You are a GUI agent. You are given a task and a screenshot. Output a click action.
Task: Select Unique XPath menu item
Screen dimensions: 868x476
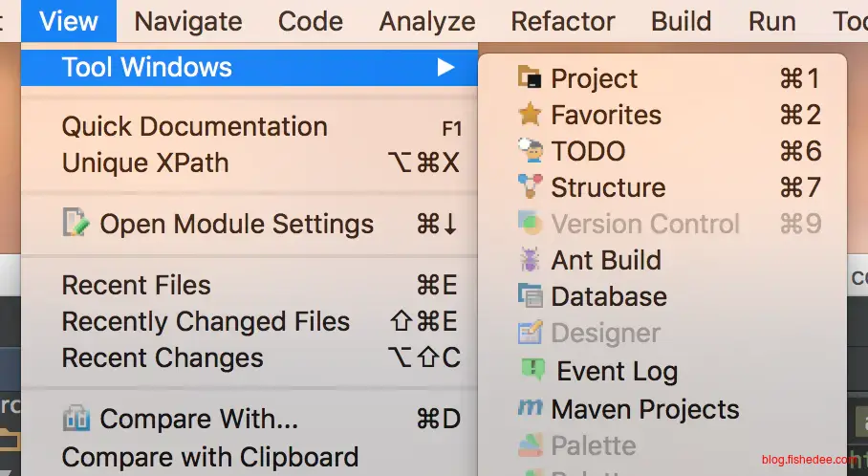tap(145, 162)
